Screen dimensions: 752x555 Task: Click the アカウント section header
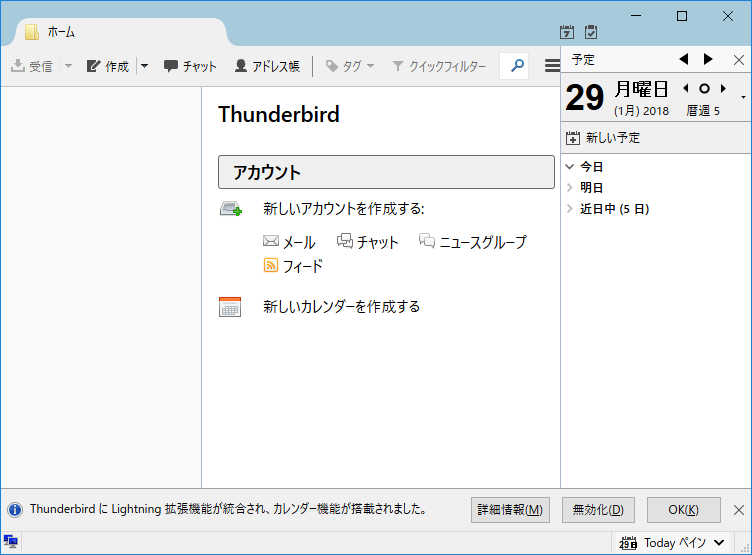click(x=386, y=172)
